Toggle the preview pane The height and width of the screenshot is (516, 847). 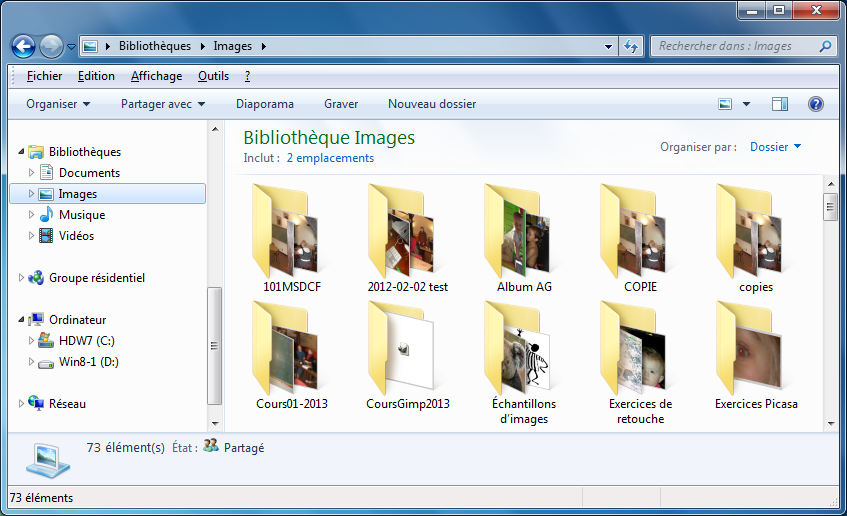[779, 104]
